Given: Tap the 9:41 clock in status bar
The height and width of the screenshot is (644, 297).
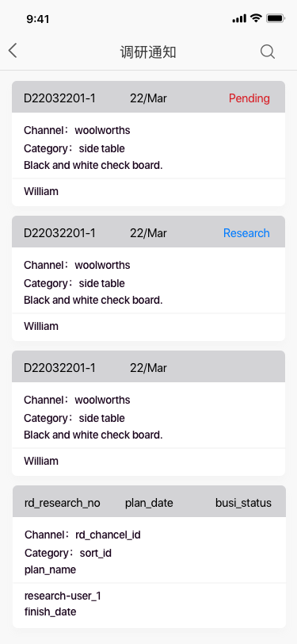Looking at the screenshot, I should (x=38, y=19).
